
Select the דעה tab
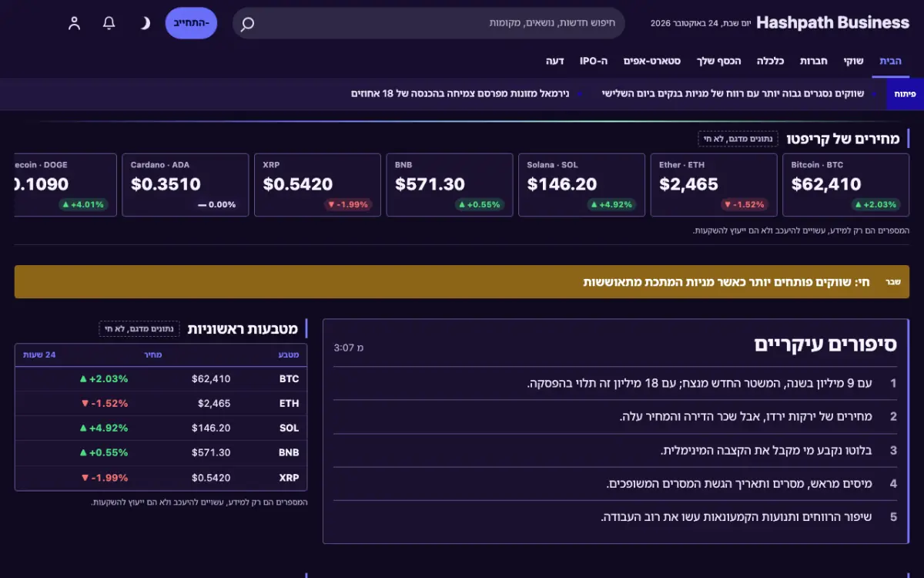[x=555, y=61]
